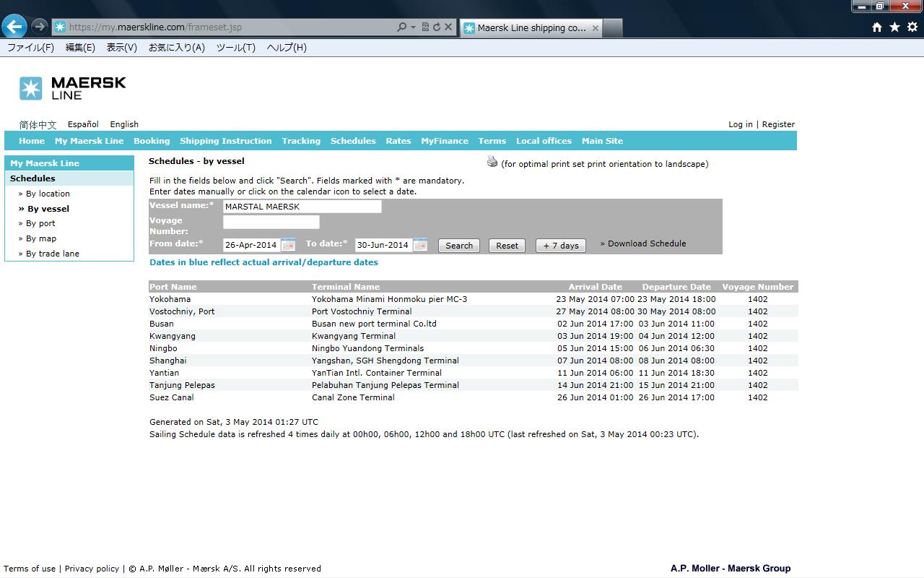The image size is (924, 578).
Task: Open Main Site in navigation bar
Action: 602,141
